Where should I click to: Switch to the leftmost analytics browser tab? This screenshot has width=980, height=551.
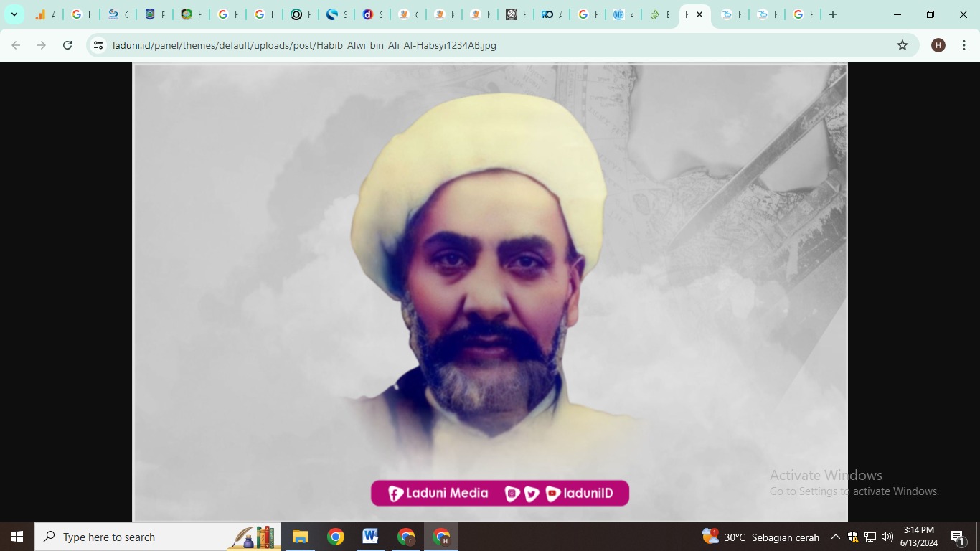tap(44, 14)
